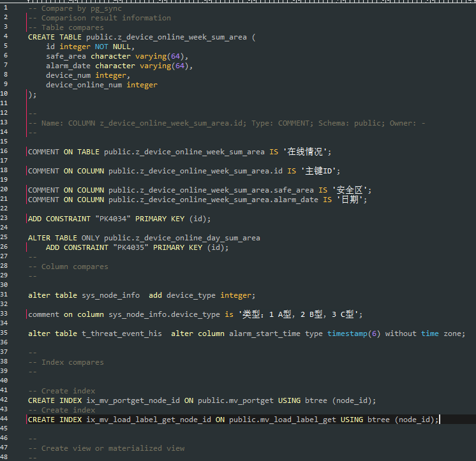476x461 pixels.
Task: Click 'device_num' on line 8
Action: click(68, 75)
